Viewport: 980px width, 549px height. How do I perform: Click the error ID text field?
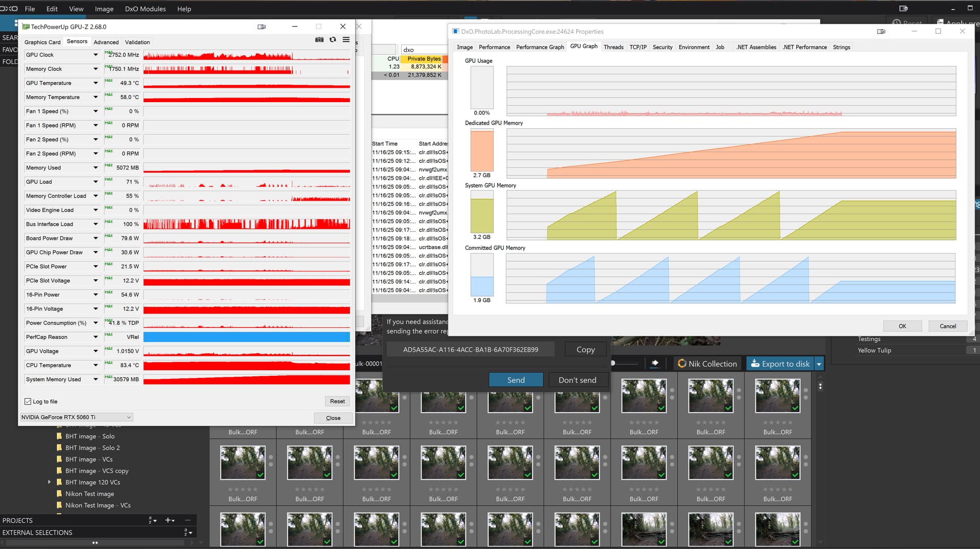(x=470, y=350)
